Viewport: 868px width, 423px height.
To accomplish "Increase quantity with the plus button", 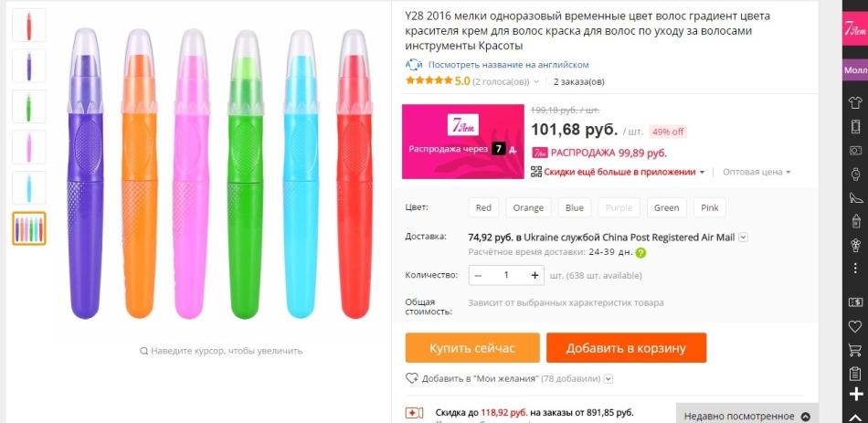I will [535, 275].
